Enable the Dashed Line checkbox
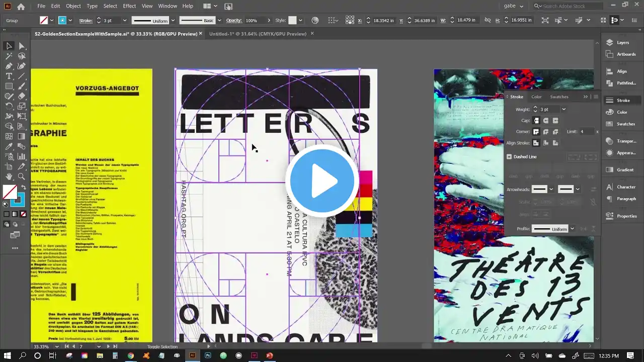The image size is (644, 362). (x=509, y=157)
